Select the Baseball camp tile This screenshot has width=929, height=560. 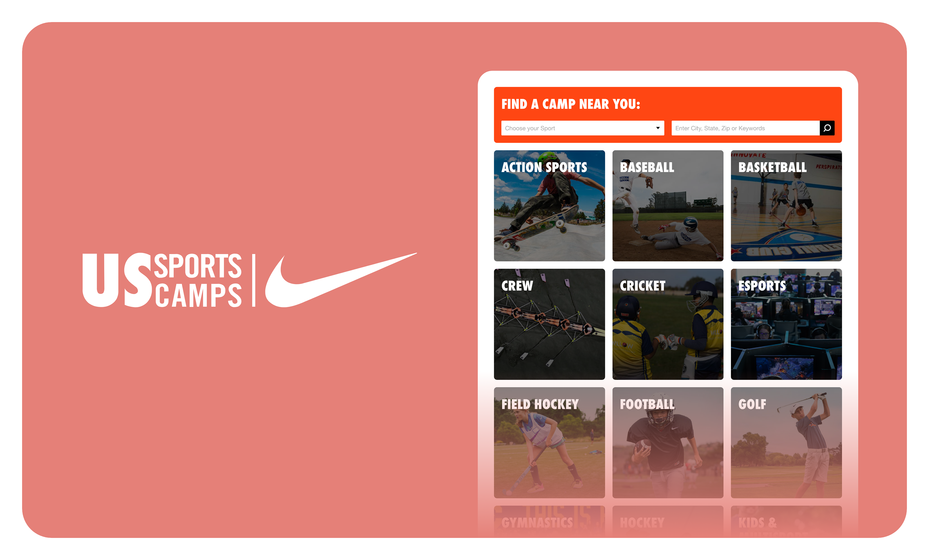668,206
